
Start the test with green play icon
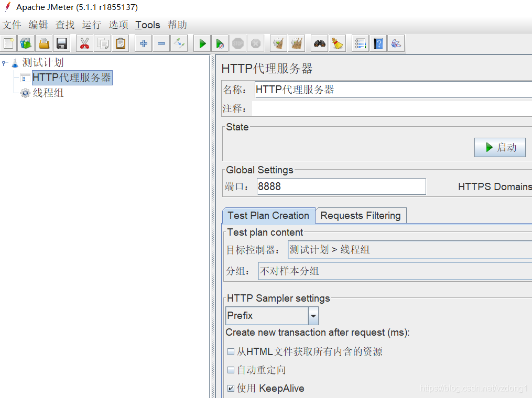202,43
